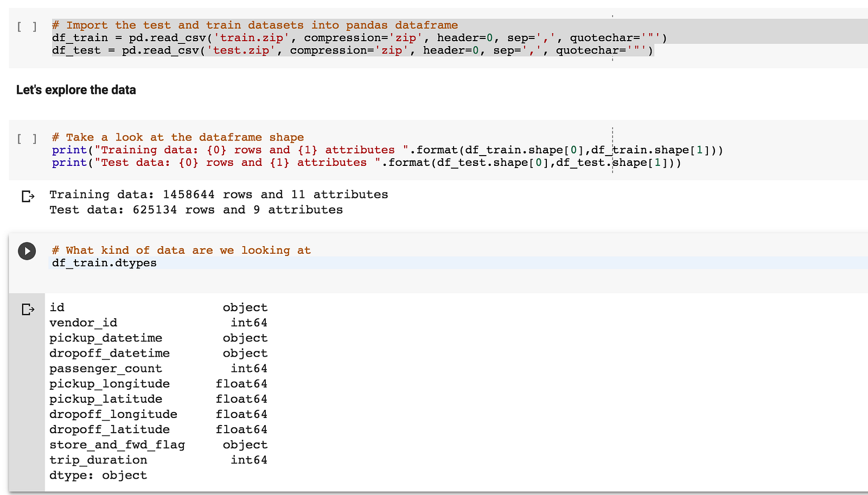Place cursor in the print "Training data" code line

[x=387, y=150]
